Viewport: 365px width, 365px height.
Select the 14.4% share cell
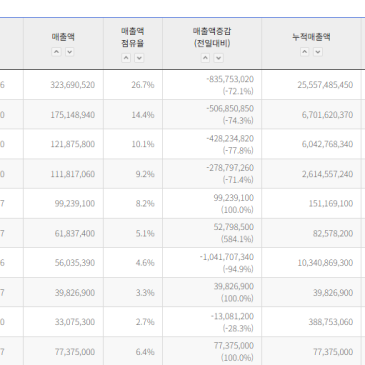(133, 115)
